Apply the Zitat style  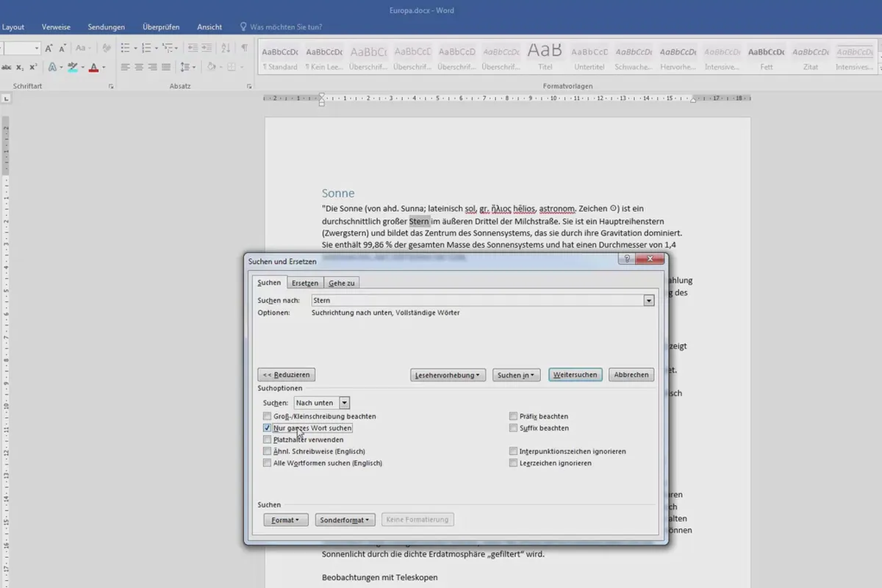click(x=811, y=57)
